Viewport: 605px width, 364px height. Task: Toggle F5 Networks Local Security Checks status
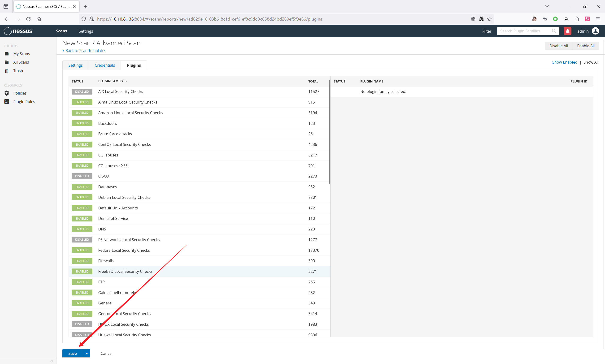click(82, 240)
